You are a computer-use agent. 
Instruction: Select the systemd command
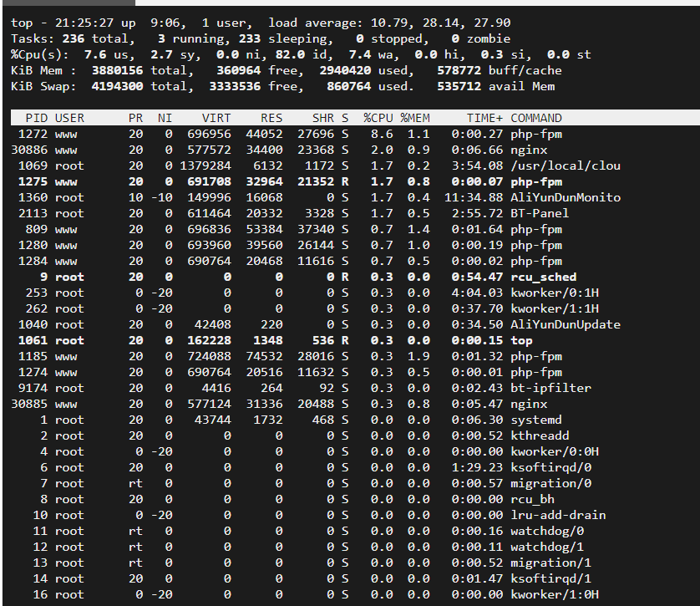(535, 420)
